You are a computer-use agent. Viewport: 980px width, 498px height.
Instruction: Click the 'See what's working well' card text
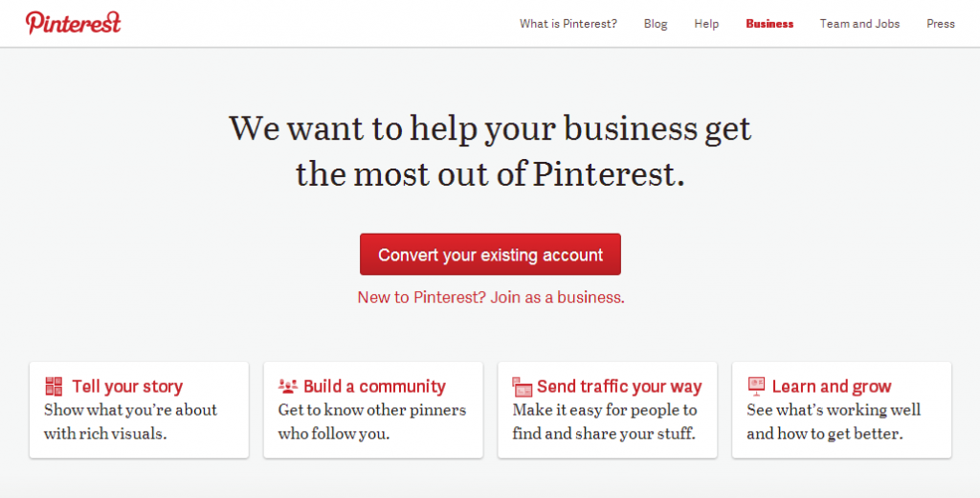coord(834,410)
